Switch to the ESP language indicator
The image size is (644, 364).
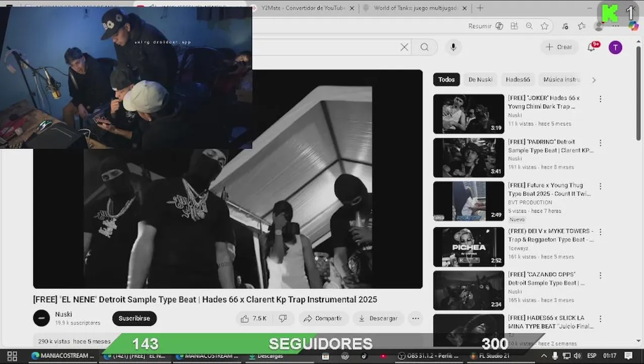point(591,356)
